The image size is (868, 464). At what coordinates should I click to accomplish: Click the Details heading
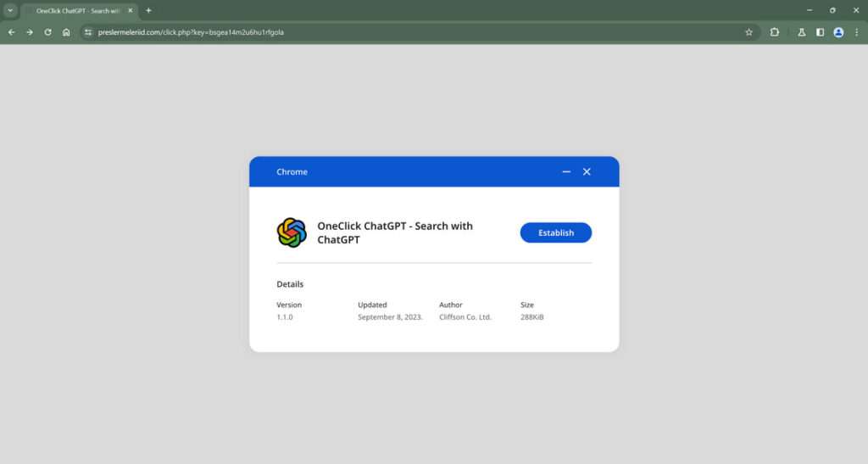[x=290, y=284]
